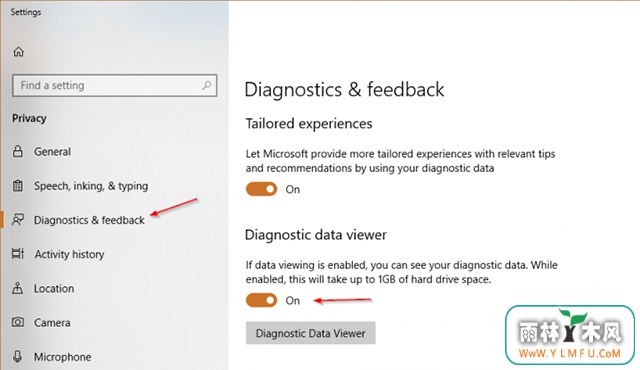Select the Microphone settings entry
This screenshot has width=640, height=370.
point(62,357)
